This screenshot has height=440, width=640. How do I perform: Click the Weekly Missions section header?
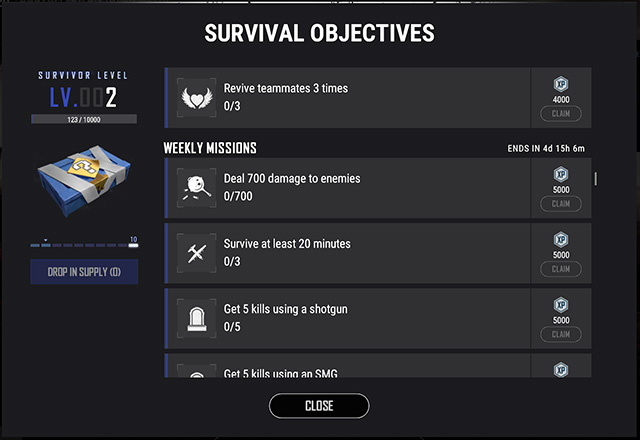210,148
